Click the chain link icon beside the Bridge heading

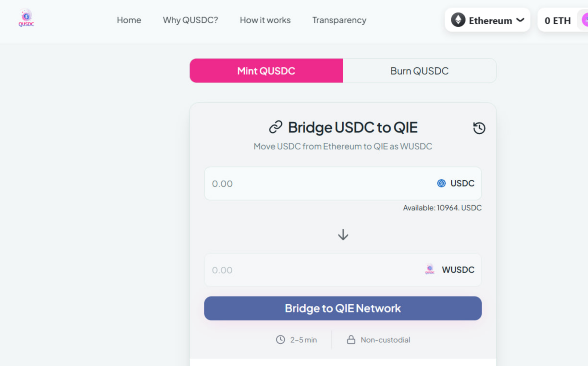[276, 127]
